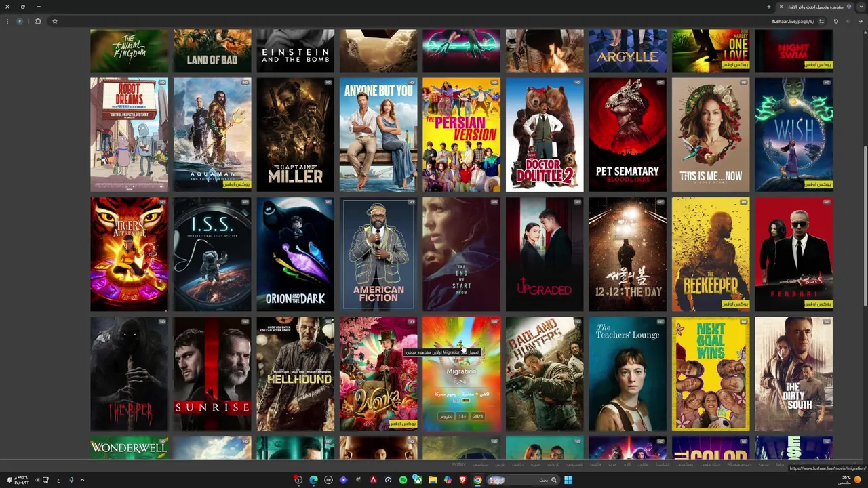
Task: Go back using the browser back arrow
Action: (x=860, y=21)
